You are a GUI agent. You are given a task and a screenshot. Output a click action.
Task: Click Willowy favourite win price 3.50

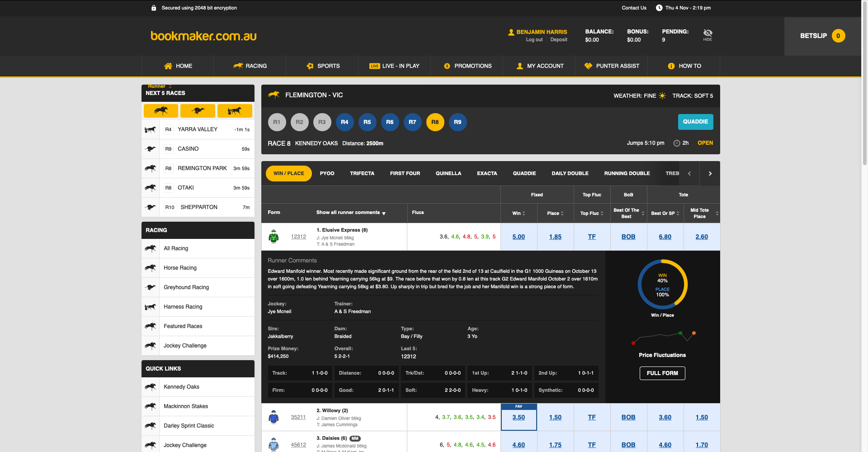519,417
